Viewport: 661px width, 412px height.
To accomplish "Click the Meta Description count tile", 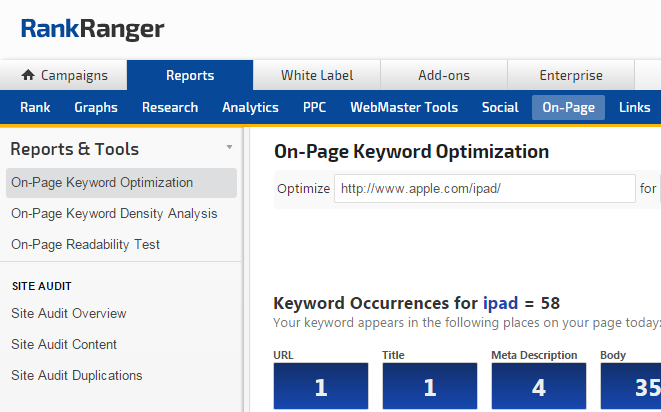I will [537, 386].
